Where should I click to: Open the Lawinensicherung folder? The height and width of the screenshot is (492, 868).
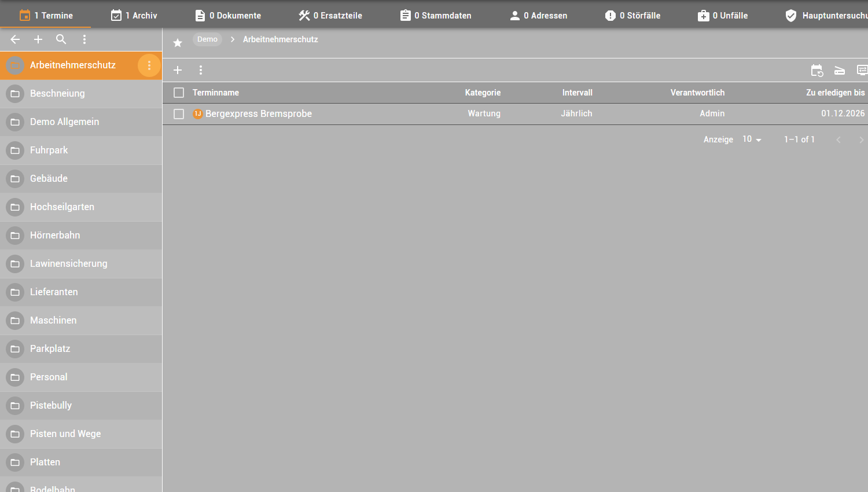tap(81, 264)
